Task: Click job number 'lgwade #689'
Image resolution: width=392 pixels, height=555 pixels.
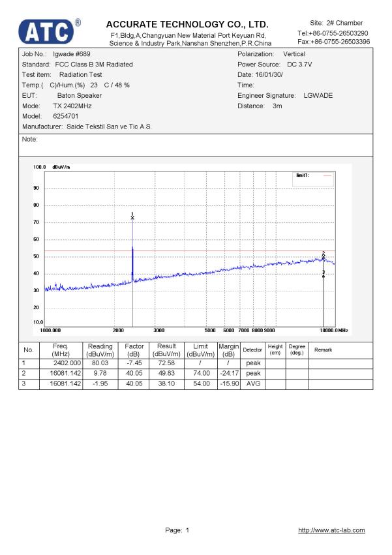Action: [x=72, y=53]
